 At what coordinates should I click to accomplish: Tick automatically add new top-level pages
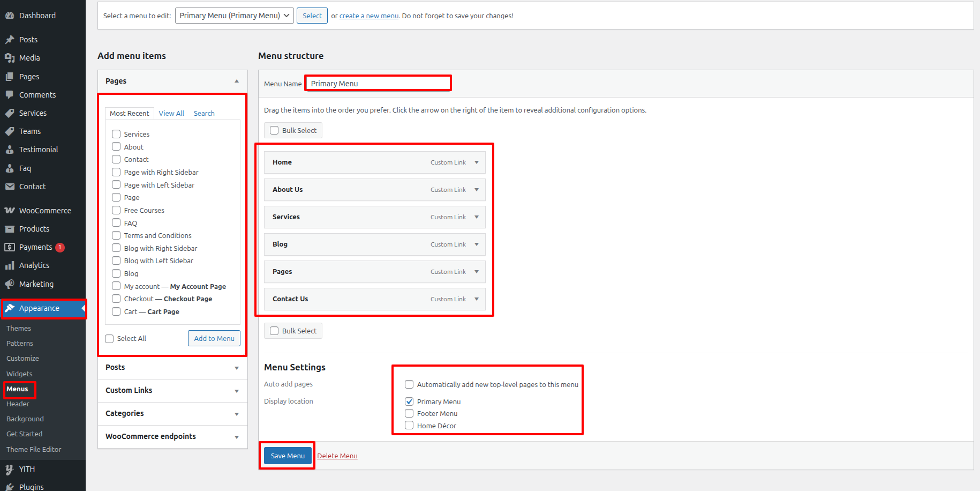click(x=409, y=384)
